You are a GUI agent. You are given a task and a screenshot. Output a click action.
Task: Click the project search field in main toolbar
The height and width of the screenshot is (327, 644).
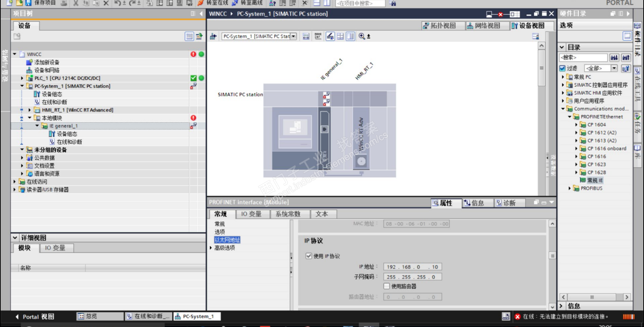[x=360, y=3]
